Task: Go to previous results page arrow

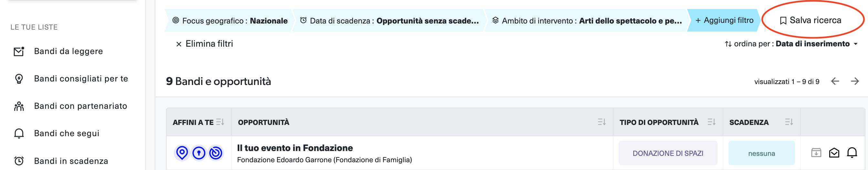Action: click(x=835, y=81)
